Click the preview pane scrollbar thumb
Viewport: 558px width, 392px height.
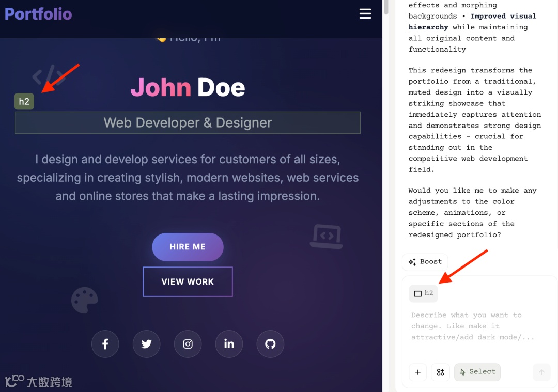[x=386, y=7]
